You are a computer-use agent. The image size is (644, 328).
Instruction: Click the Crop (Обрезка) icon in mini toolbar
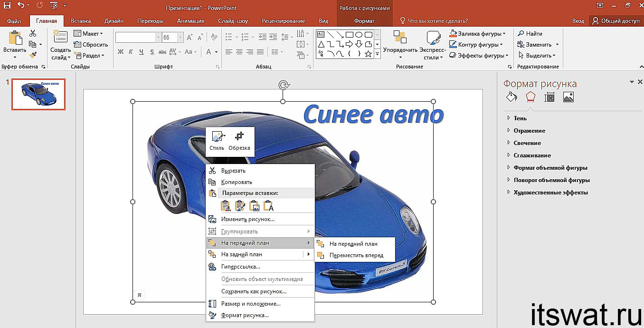click(239, 137)
